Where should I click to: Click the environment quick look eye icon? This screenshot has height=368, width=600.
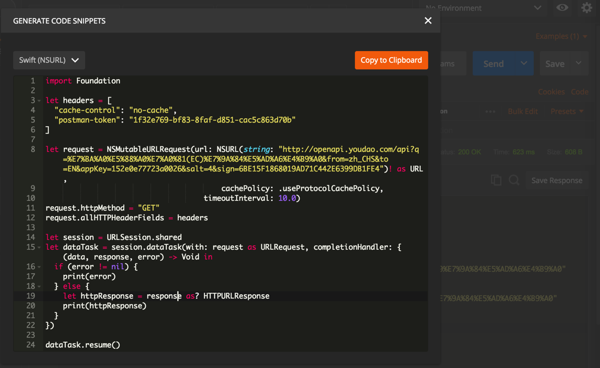562,8
